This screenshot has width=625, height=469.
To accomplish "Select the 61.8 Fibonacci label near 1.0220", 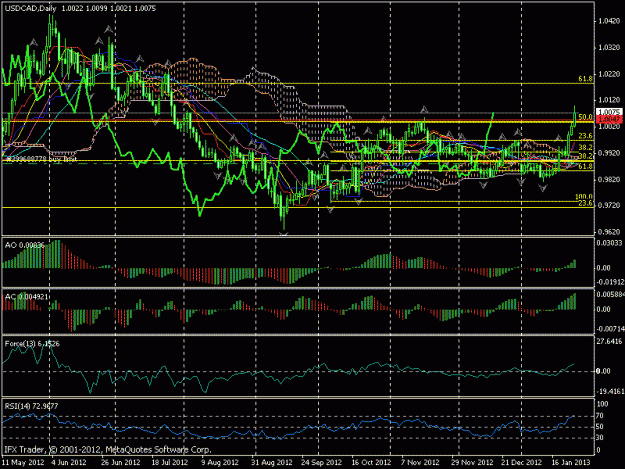I will [585, 79].
